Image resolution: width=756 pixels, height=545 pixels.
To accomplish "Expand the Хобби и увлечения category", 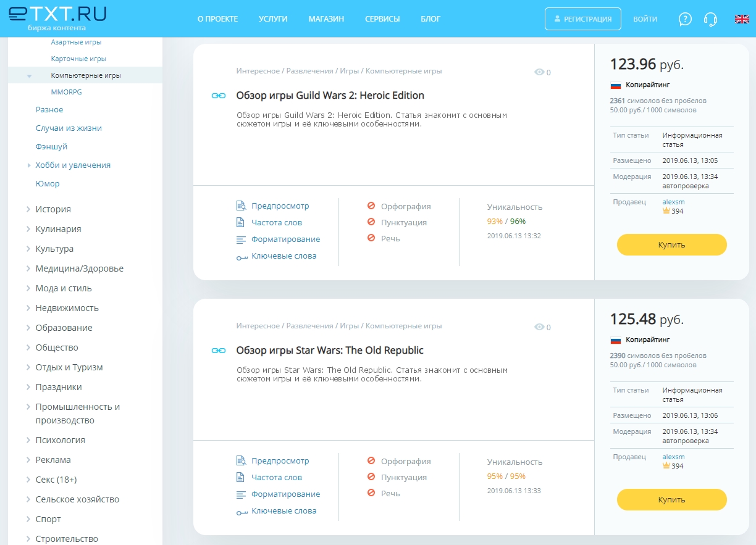I will [29, 165].
